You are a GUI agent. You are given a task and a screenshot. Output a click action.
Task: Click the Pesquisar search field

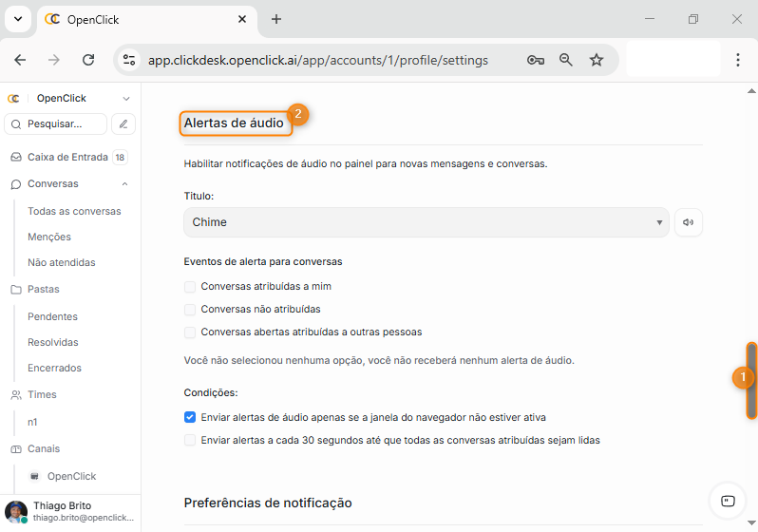(x=57, y=123)
